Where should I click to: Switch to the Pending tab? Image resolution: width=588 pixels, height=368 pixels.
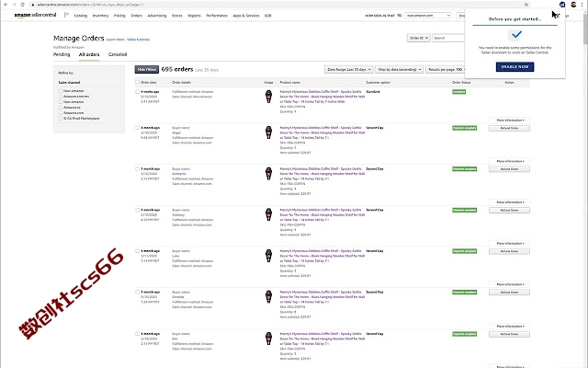pos(62,54)
